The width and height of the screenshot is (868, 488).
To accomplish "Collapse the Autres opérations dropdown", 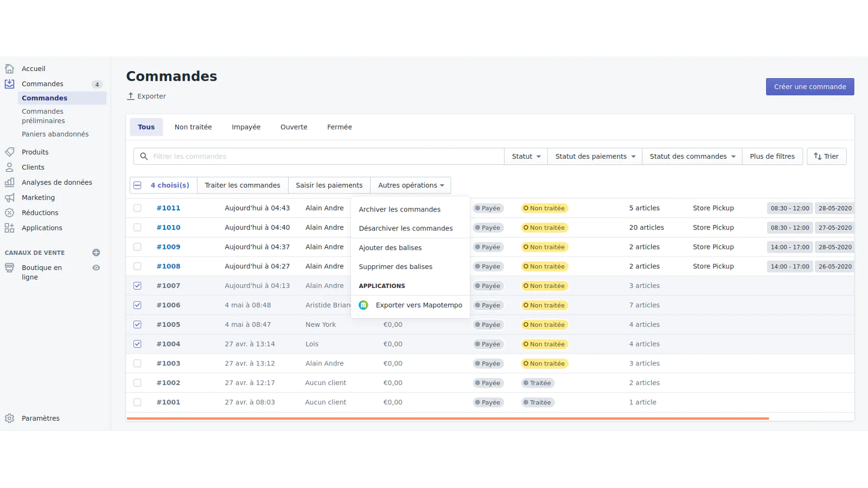I will (411, 185).
